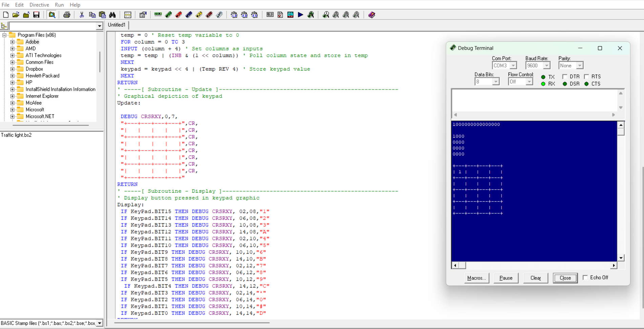
Task: Click the Close button in Debug Terminal
Action: pyautogui.click(x=565, y=278)
